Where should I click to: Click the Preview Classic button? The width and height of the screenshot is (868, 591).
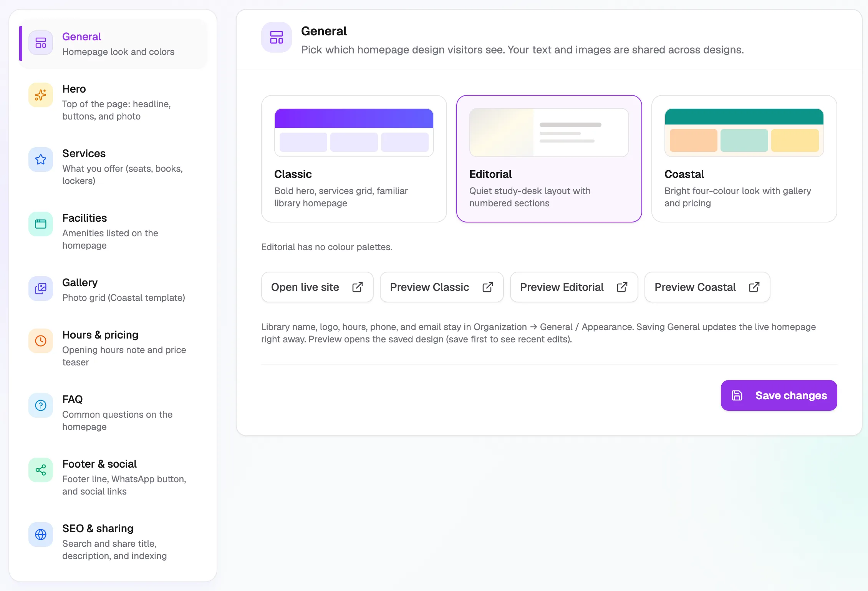[x=442, y=287]
